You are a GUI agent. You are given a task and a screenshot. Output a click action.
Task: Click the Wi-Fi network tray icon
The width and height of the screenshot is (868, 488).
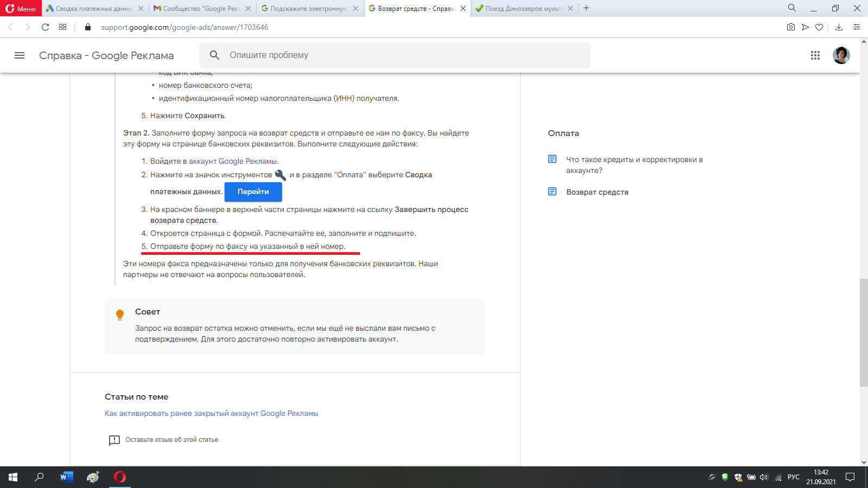778,477
